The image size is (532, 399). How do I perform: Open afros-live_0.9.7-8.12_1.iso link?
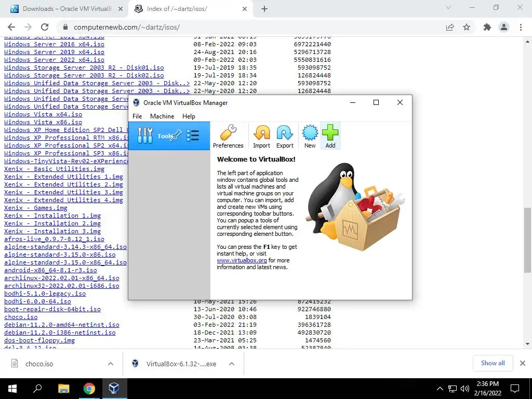tap(54, 239)
